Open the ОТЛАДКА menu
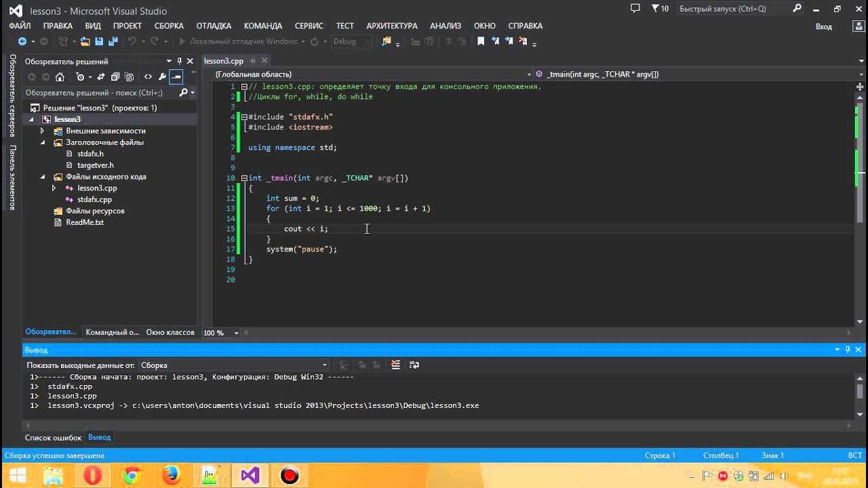The image size is (868, 488). 214,26
